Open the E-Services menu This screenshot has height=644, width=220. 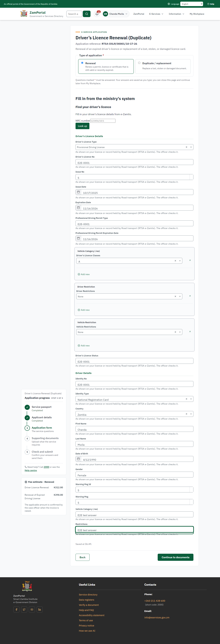click(156, 14)
